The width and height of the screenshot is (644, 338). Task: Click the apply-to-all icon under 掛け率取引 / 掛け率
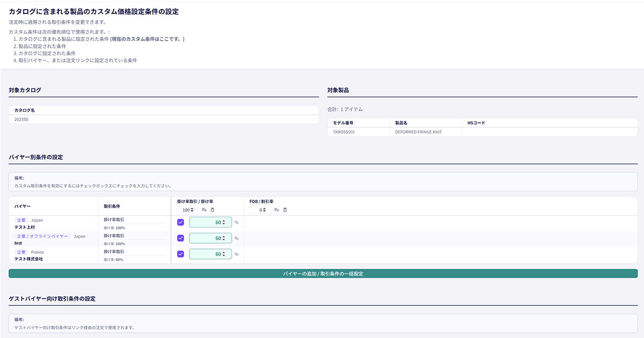coord(204,210)
